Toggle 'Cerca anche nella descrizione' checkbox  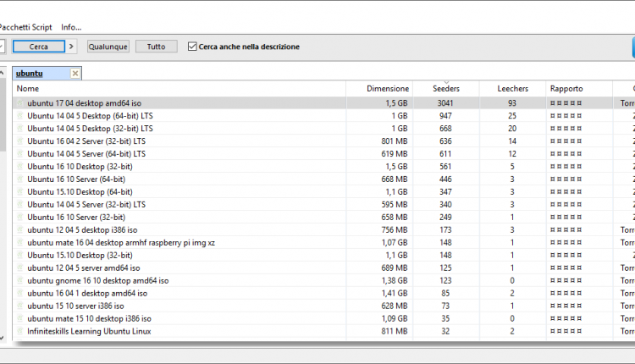click(192, 47)
